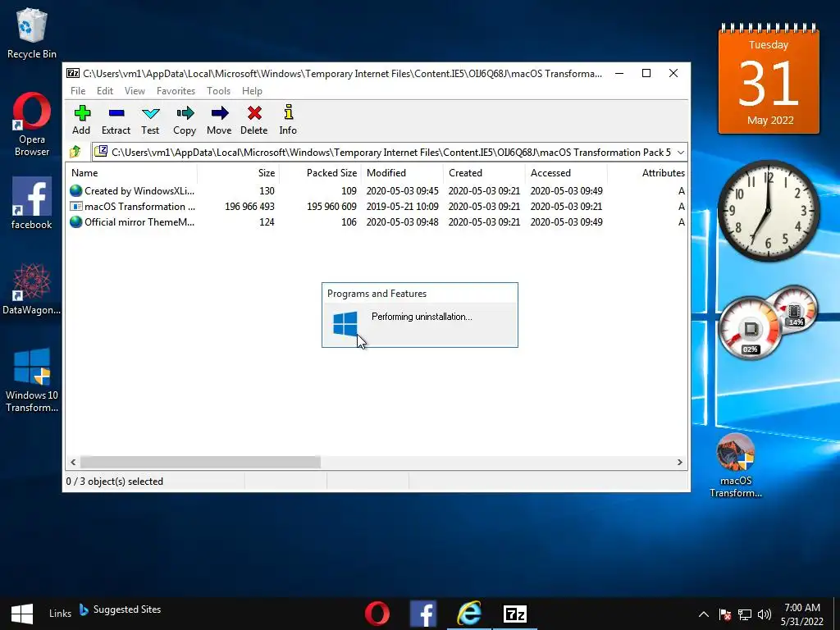
Task: Click the 7z icon in title bar
Action: tap(73, 73)
